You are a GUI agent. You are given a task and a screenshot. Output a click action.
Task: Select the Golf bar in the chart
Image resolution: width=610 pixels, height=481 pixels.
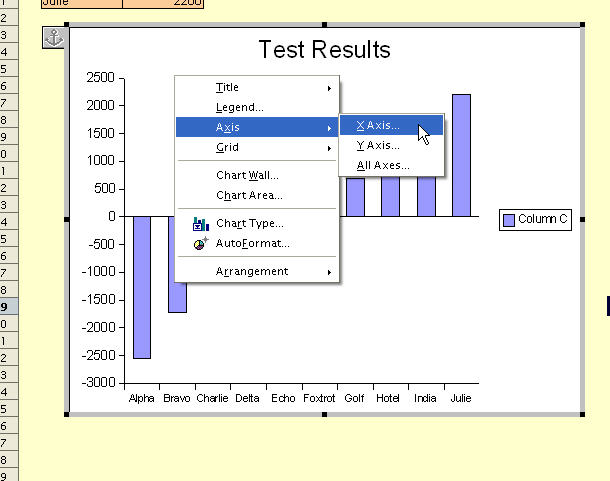pos(355,197)
